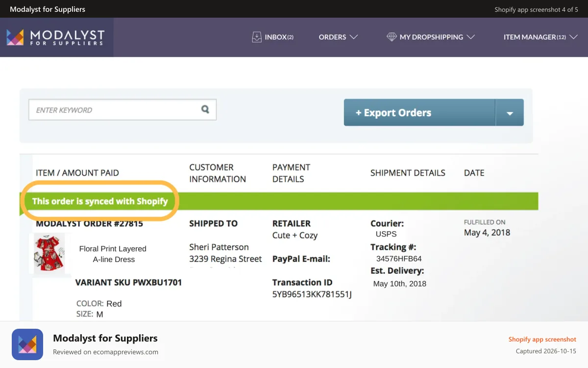Click the COLOR: Red attribute
Viewport: 588px width, 368px height.
[x=99, y=304]
